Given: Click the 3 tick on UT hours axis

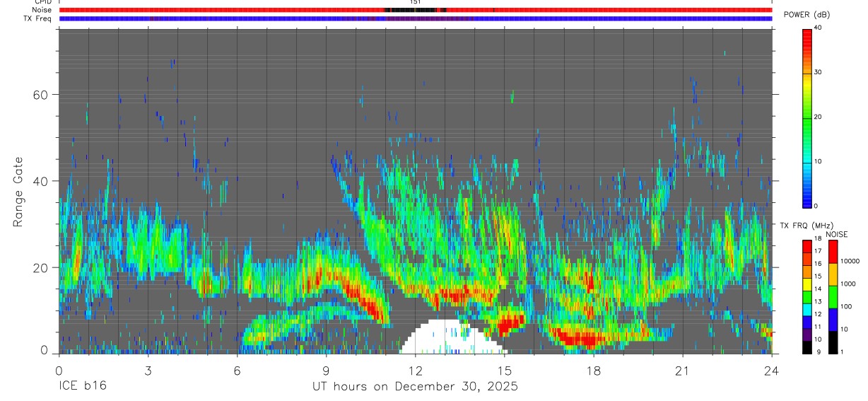Looking at the screenshot, I should (x=148, y=370).
